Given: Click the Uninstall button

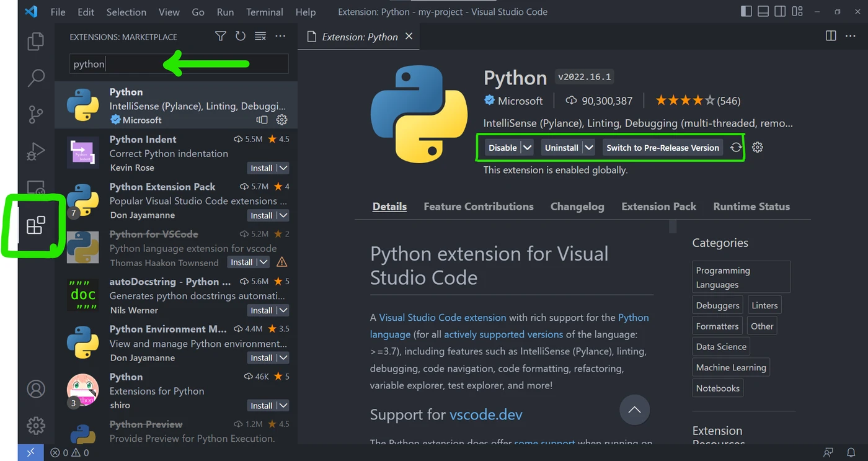Looking at the screenshot, I should point(562,148).
